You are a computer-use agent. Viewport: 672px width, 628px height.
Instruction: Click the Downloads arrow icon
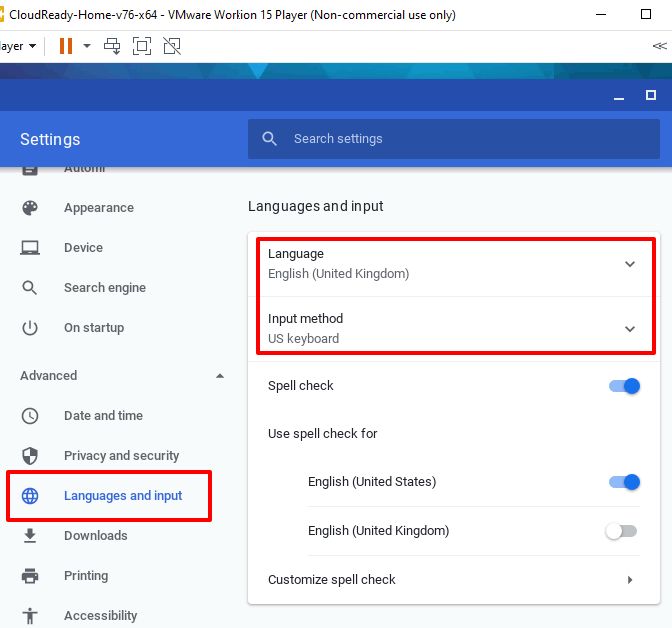click(30, 536)
